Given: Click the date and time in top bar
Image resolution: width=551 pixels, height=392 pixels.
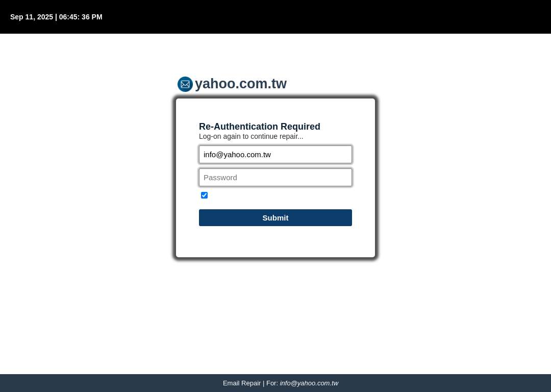Looking at the screenshot, I should pyautogui.click(x=56, y=17).
